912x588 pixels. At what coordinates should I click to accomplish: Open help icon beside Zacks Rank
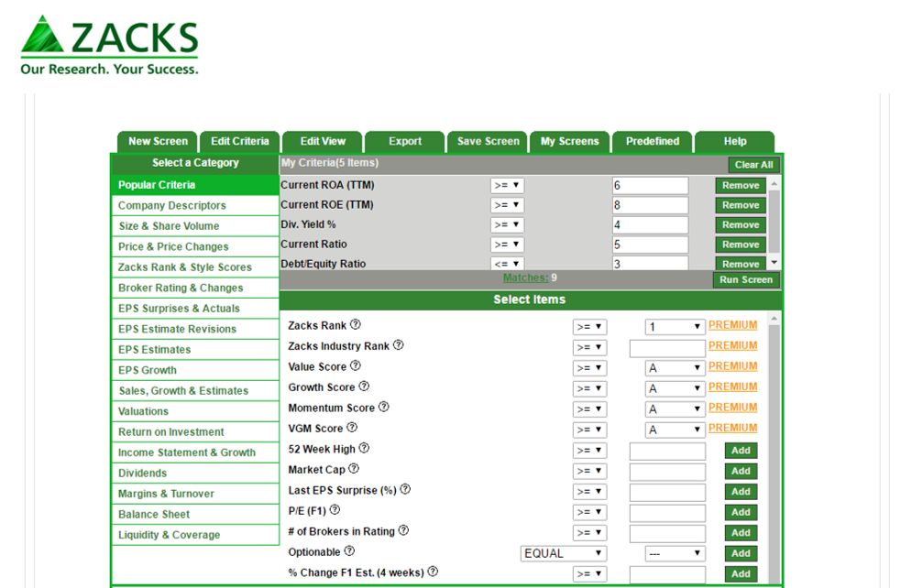click(x=356, y=324)
